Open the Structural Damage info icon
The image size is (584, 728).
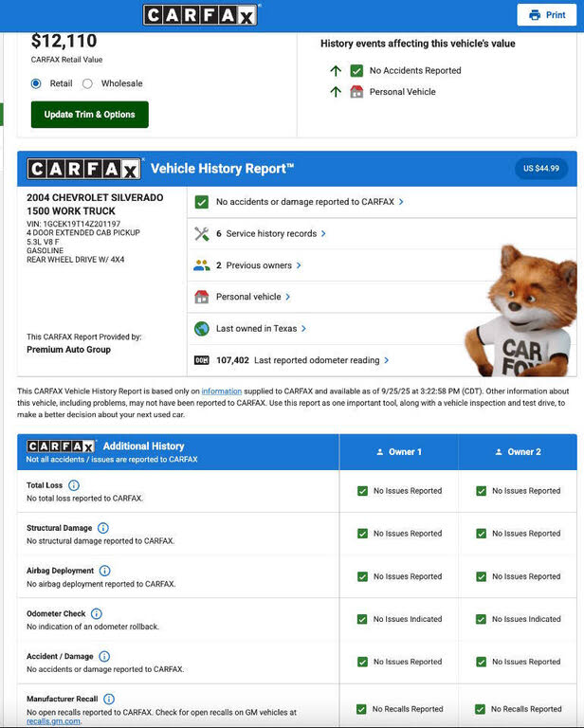coord(103,528)
